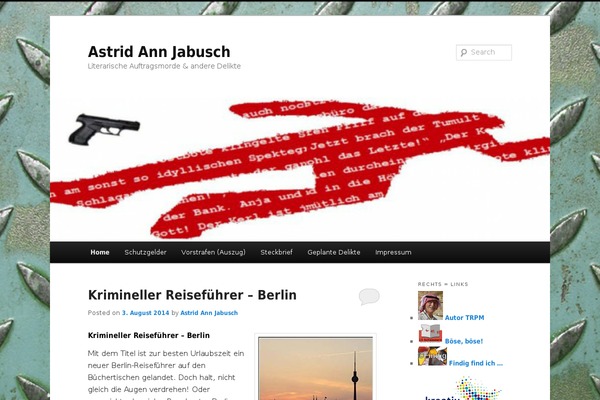This screenshot has height=400, width=600.
Task: Open the Findig find ich thumbnail image
Action: pos(432,356)
